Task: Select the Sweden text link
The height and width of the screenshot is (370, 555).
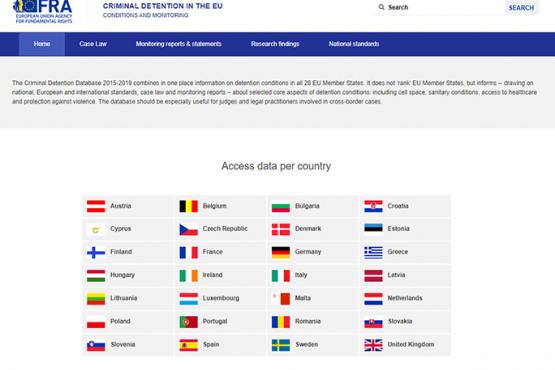Action: pyautogui.click(x=307, y=345)
